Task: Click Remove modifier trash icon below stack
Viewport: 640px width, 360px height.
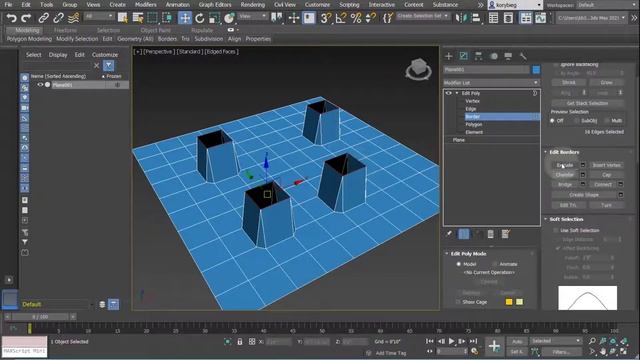Action: 491,234
